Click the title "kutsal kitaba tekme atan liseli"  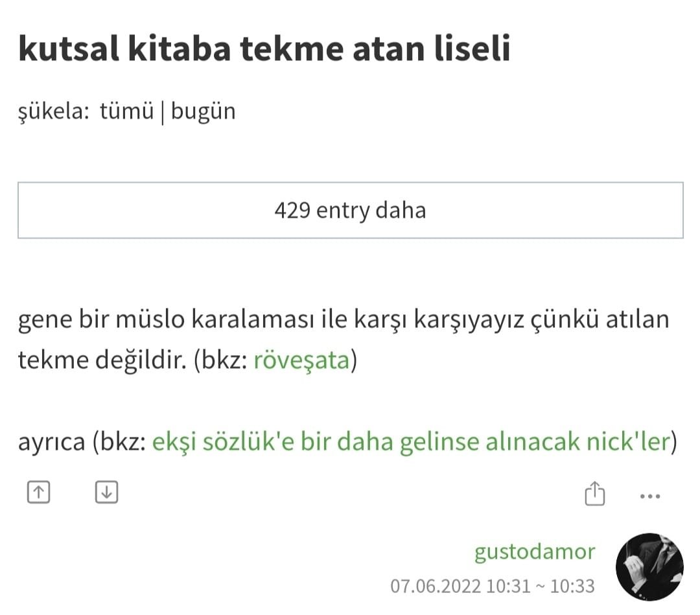point(264,51)
